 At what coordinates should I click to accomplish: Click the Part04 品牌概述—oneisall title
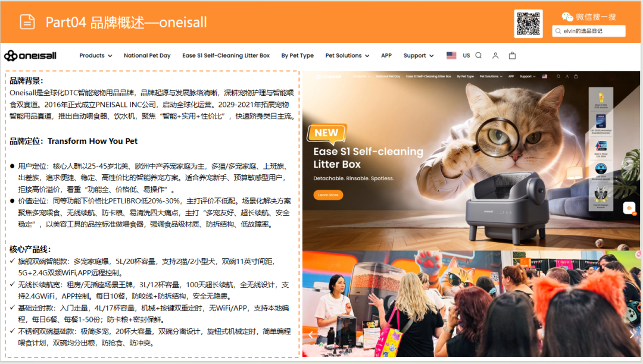click(x=126, y=22)
